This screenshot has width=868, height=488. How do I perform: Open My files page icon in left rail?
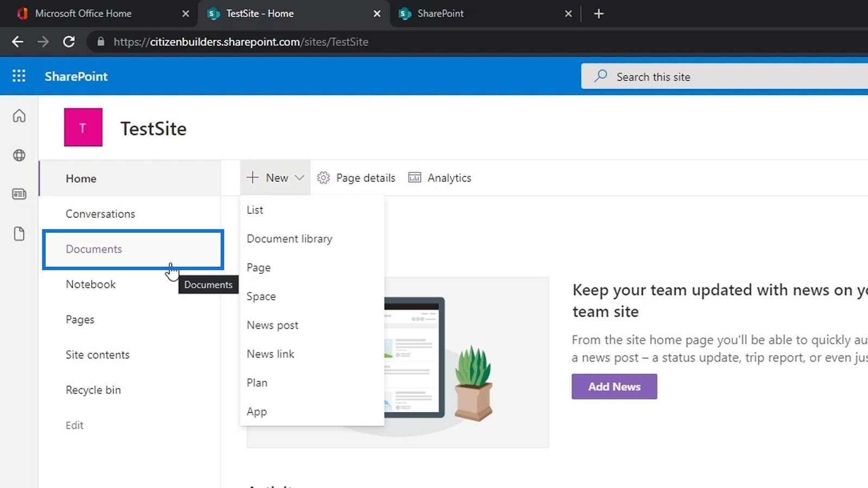(19, 234)
